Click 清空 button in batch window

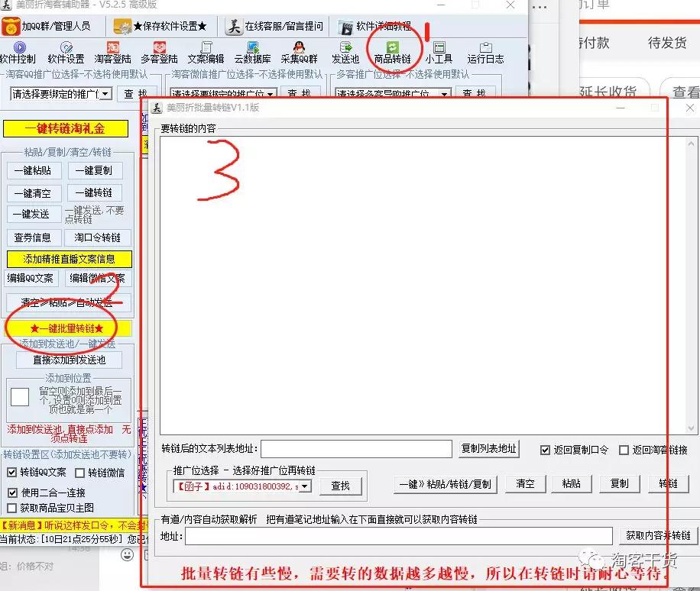(x=525, y=484)
